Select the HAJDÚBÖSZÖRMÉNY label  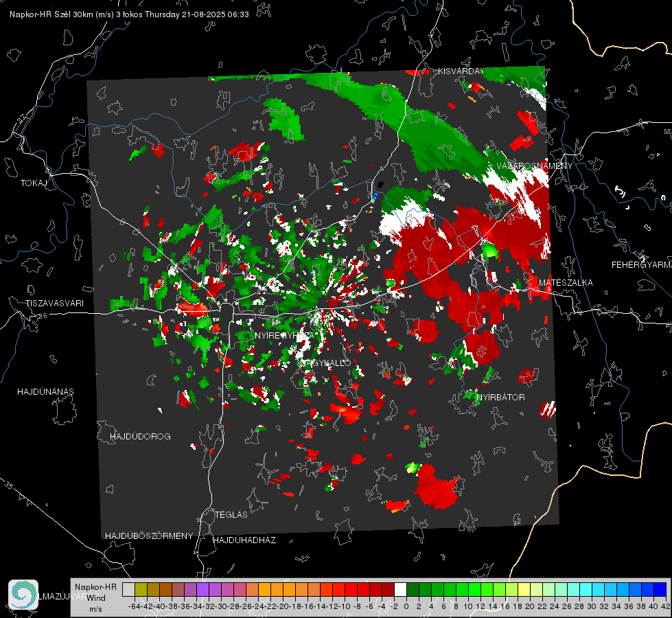coord(149,536)
